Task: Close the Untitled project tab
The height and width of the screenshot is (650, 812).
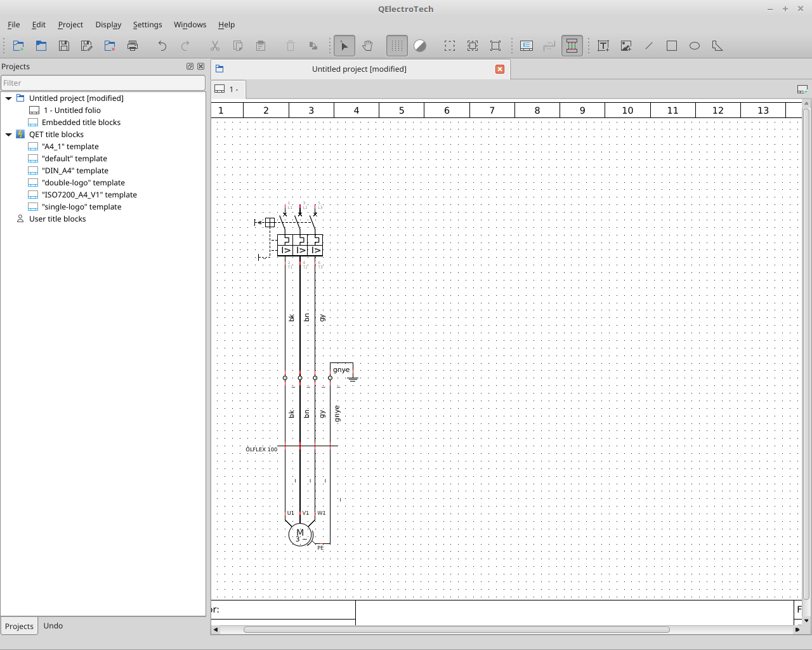Action: point(500,69)
